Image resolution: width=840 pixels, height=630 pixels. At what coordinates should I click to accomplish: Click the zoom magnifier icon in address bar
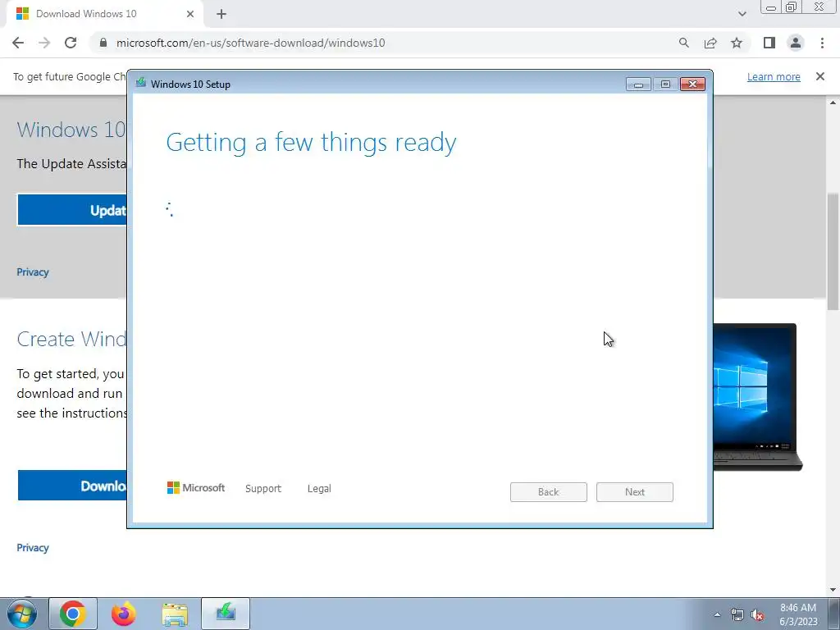[x=683, y=43]
